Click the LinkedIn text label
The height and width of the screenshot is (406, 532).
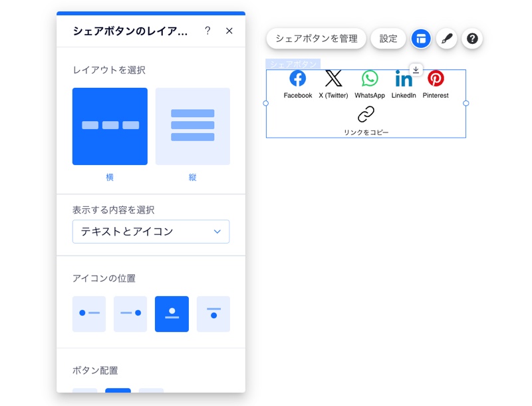point(404,95)
